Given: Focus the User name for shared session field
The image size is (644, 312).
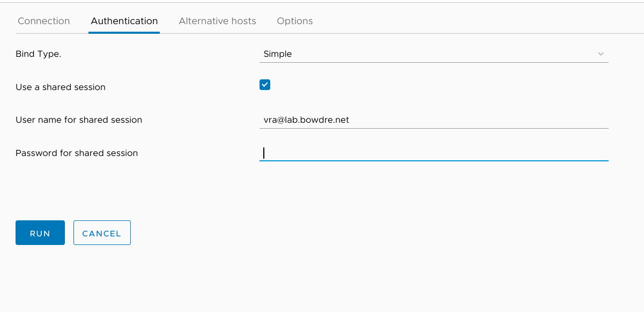Looking at the screenshot, I should pos(433,120).
